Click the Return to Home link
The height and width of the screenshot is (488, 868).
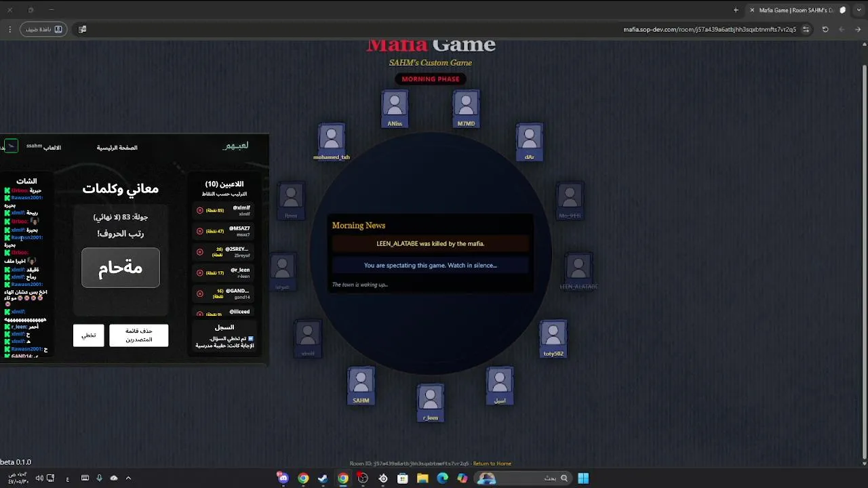tap(492, 464)
